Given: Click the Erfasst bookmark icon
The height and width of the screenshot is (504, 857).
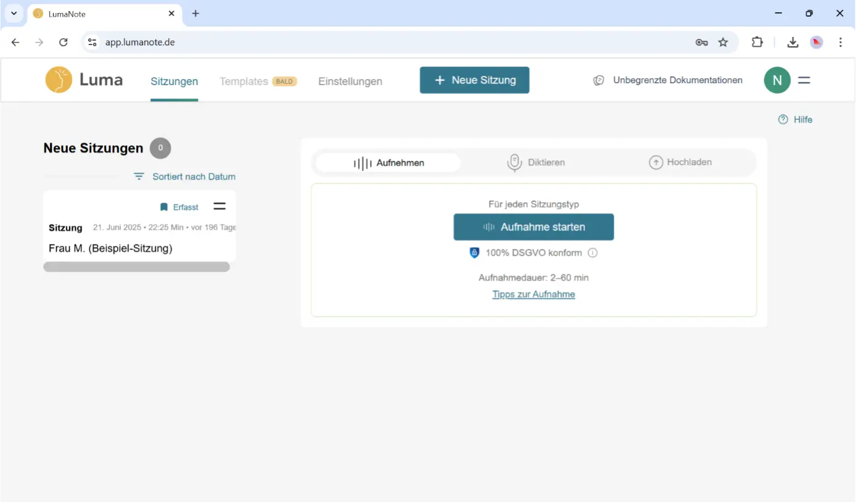Looking at the screenshot, I should 164,207.
